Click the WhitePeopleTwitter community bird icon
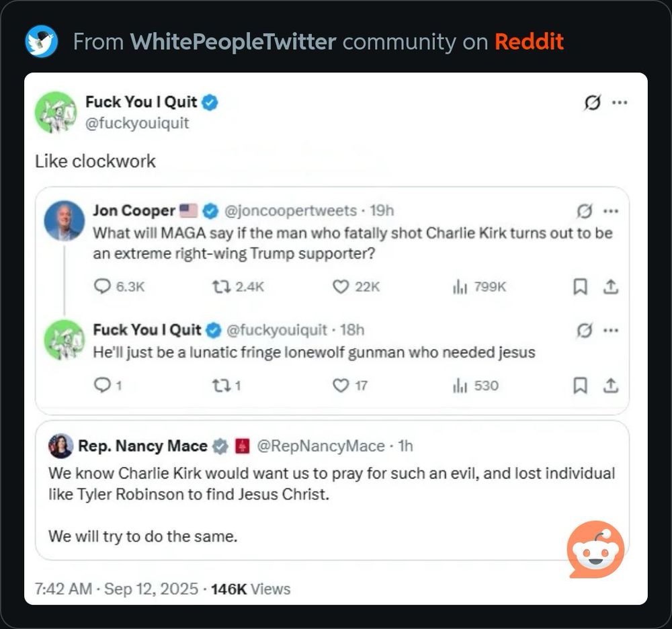Image resolution: width=672 pixels, height=629 pixels. (x=41, y=42)
